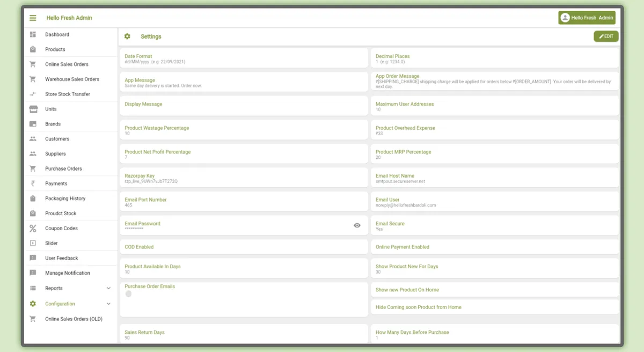This screenshot has height=352, width=644.
Task: Select the Date Format setting card
Action: point(244,58)
